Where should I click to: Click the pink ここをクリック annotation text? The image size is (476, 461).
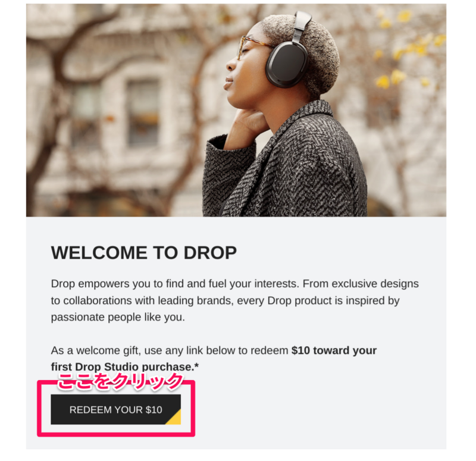tap(121, 381)
